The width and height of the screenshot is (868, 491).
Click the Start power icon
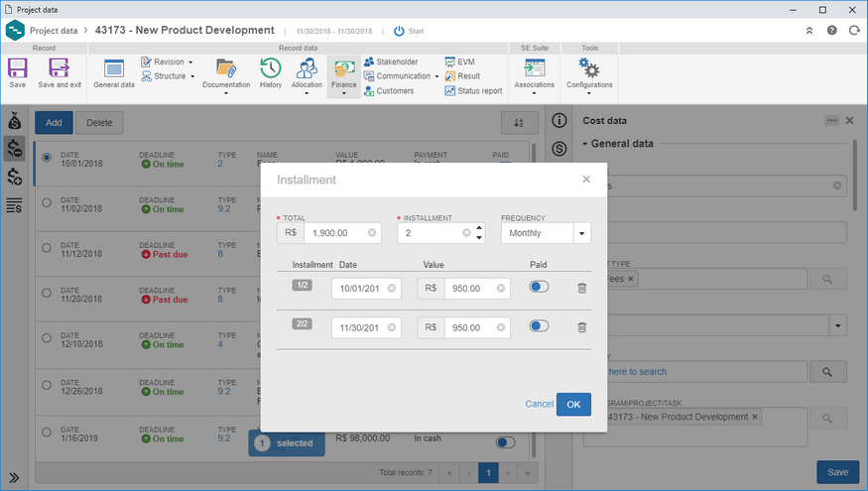399,31
